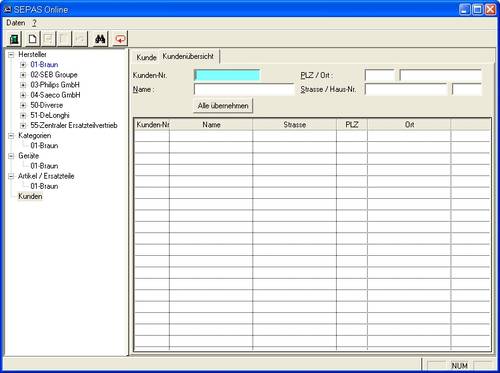Viewport: 500px width, 373px height.
Task: Minimize the SEPAS Online window
Action: 465,9
